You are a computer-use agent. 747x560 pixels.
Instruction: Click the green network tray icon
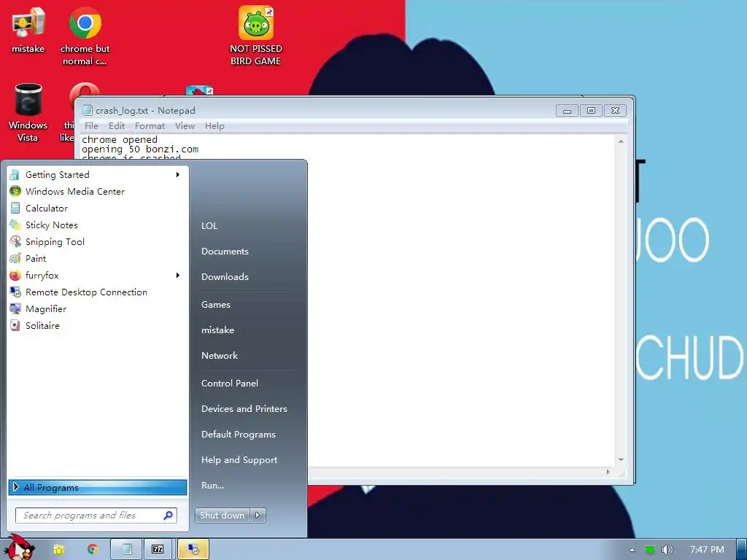coord(649,550)
